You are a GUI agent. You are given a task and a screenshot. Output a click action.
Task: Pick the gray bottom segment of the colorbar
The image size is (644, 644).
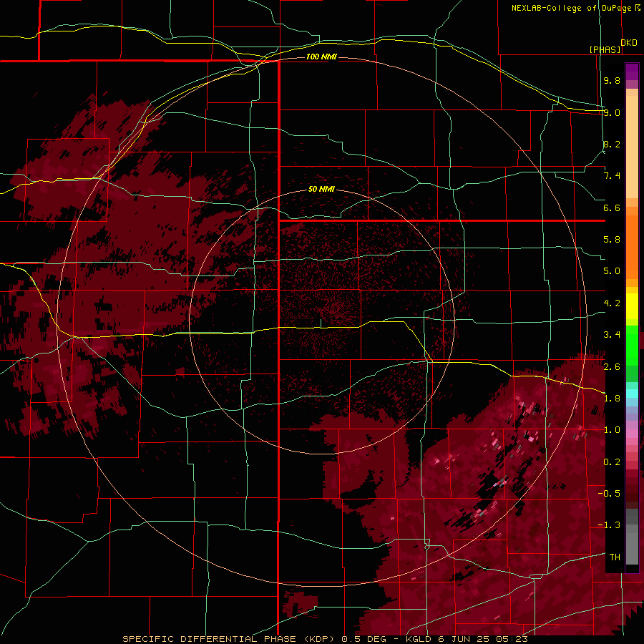point(632,546)
